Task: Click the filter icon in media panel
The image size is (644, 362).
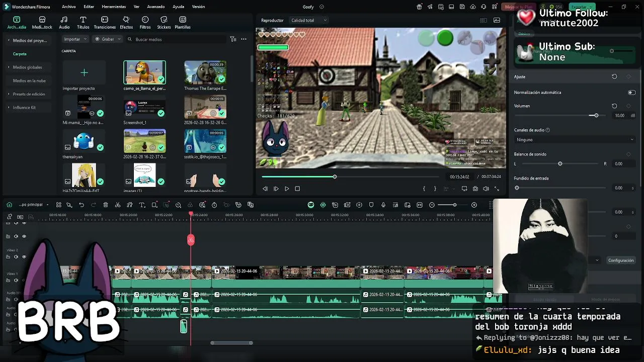Action: pos(233,39)
